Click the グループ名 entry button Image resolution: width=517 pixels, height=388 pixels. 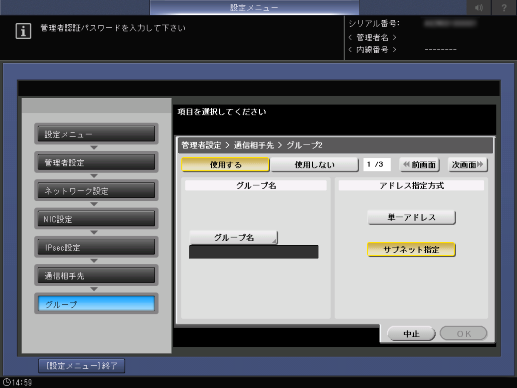coord(233,238)
